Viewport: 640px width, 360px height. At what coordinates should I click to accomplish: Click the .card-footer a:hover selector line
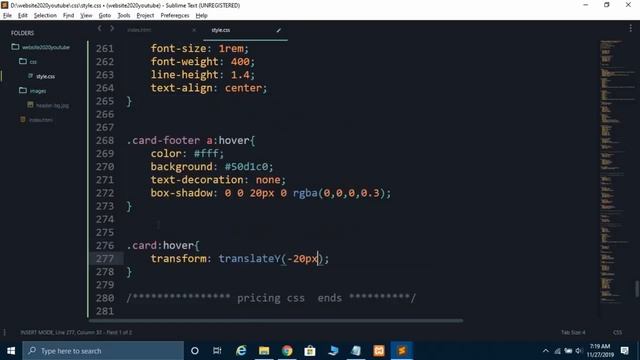[x=191, y=140]
